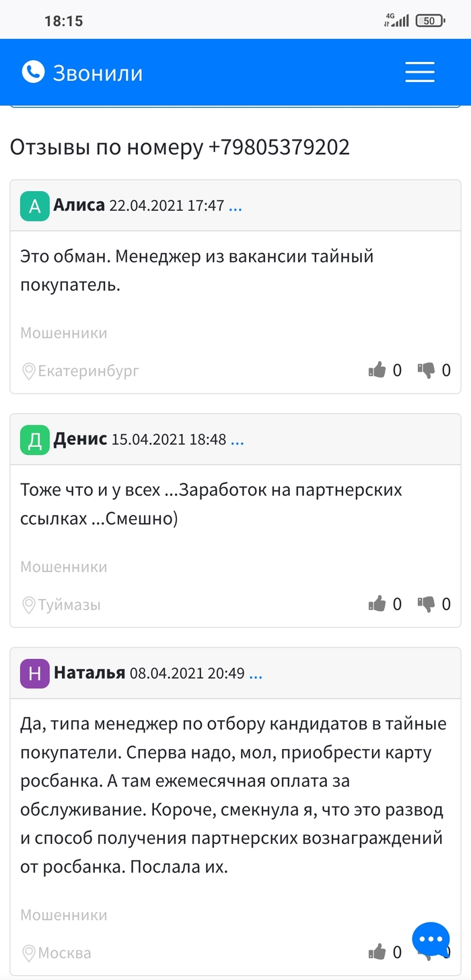This screenshot has width=471, height=980.
Task: Thumbs up Наталья's review
Action: point(377,952)
